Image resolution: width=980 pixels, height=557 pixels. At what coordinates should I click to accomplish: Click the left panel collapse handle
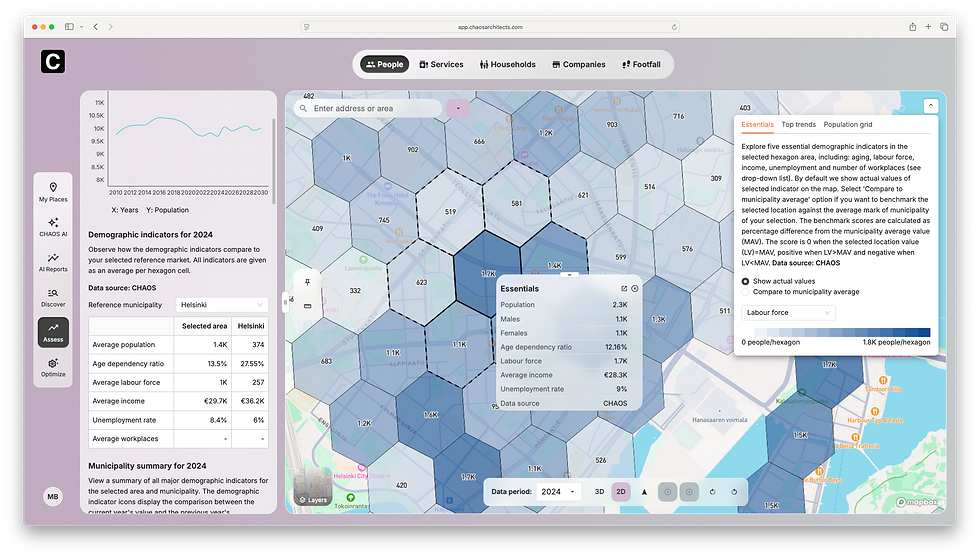(285, 303)
